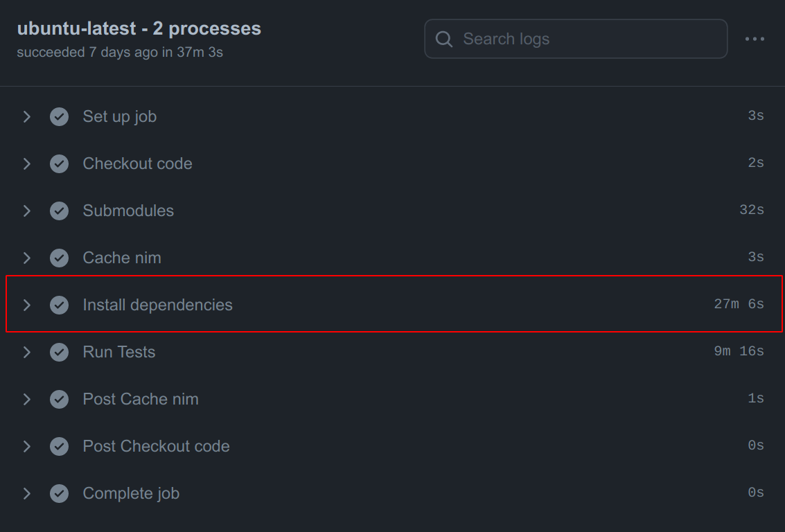Image resolution: width=785 pixels, height=532 pixels.
Task: Expand the Install dependencies log
Action: (27, 305)
